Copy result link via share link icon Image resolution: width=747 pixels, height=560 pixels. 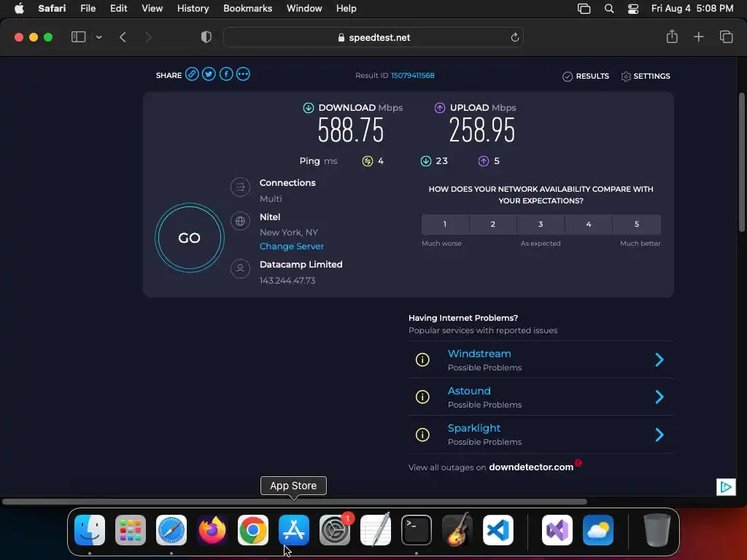192,74
